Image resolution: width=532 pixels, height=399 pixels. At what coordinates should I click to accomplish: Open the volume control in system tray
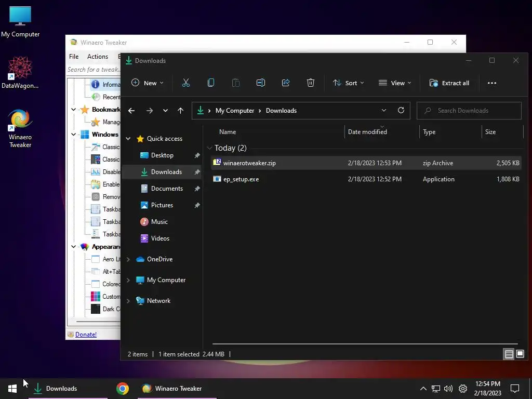point(448,389)
